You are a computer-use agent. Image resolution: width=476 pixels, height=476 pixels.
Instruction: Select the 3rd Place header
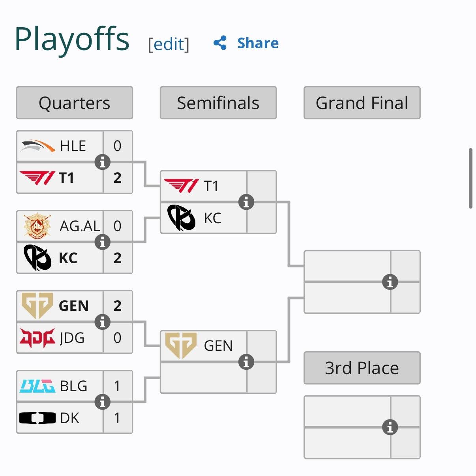click(362, 368)
